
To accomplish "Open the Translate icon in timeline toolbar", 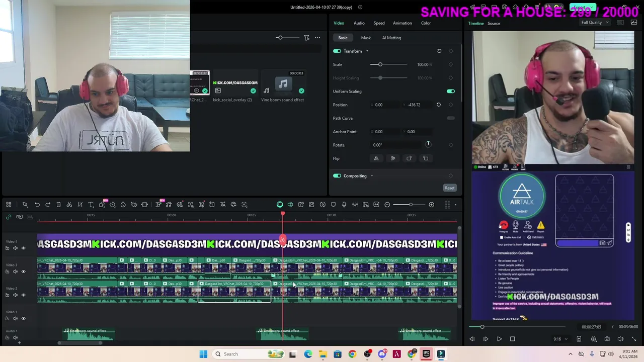I will (x=223, y=205).
